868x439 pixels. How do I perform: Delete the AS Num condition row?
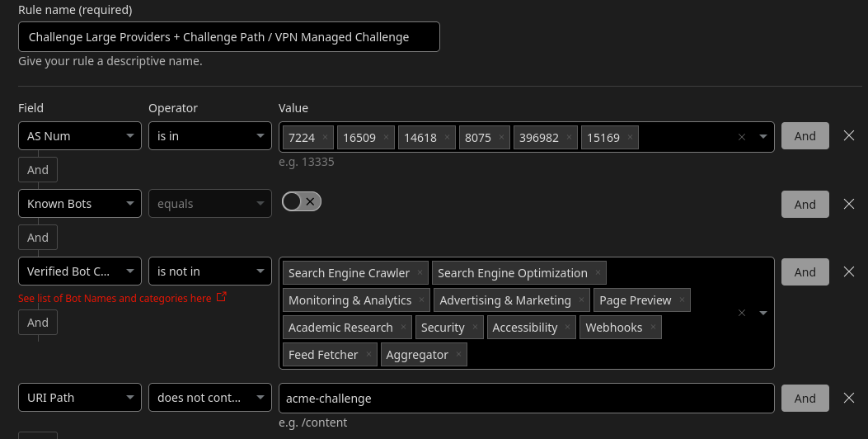point(848,136)
